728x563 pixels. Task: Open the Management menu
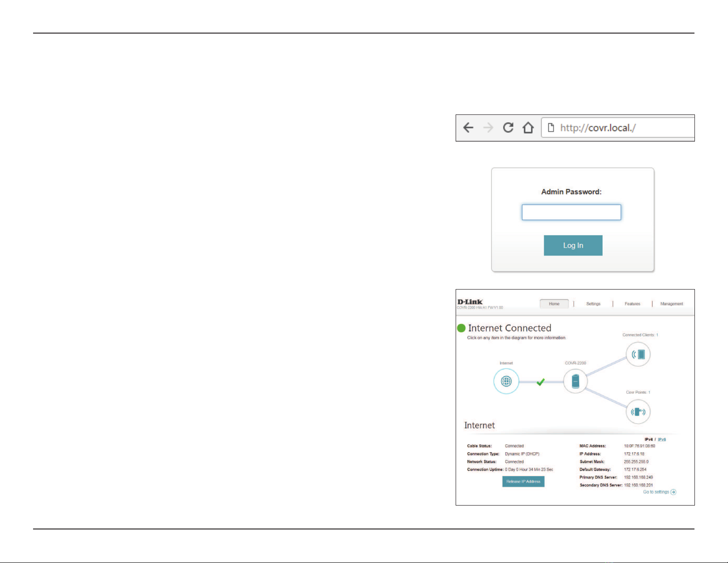tap(672, 304)
